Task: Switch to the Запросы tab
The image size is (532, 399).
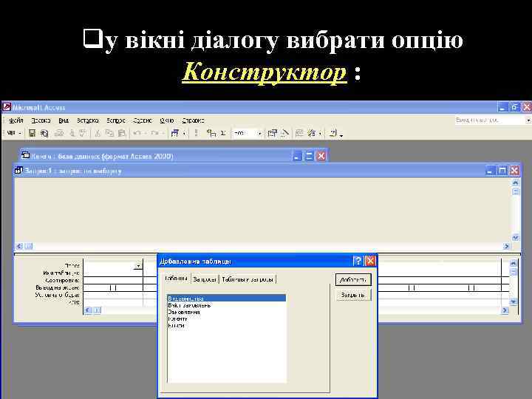Action: (205, 279)
